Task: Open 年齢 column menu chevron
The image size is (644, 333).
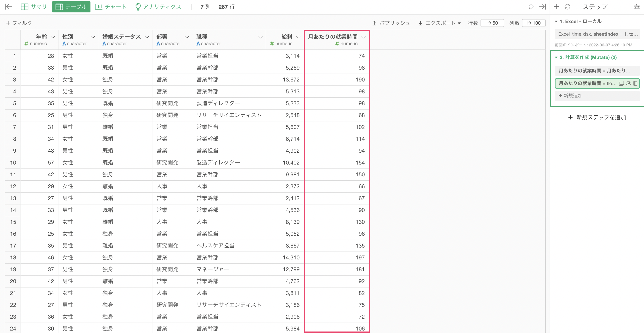Action: click(53, 37)
